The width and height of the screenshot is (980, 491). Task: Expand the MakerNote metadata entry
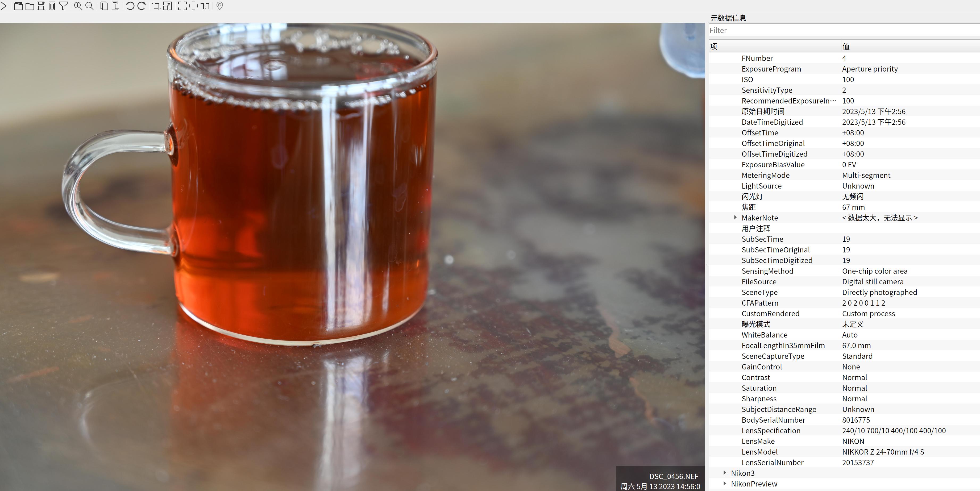click(x=735, y=218)
